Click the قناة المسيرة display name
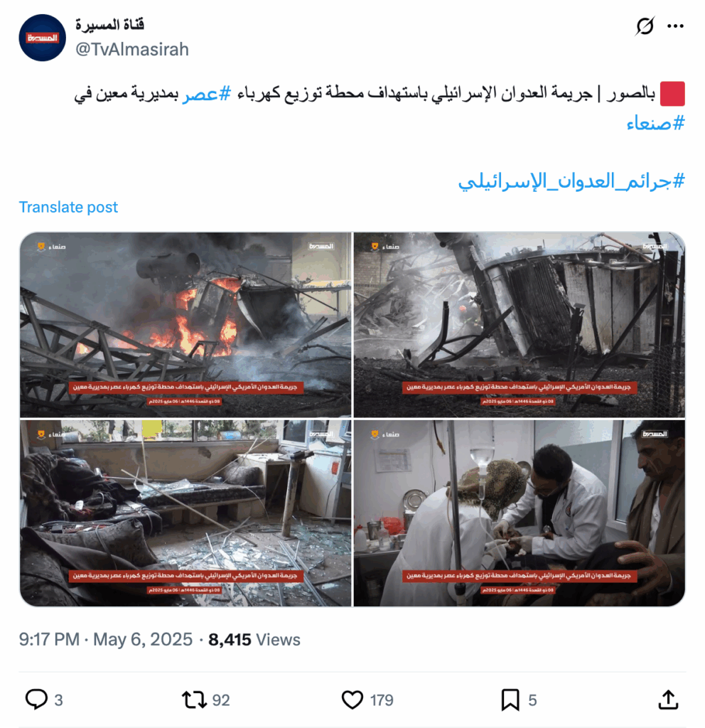Screen dimensions: 705x728 click(110, 24)
